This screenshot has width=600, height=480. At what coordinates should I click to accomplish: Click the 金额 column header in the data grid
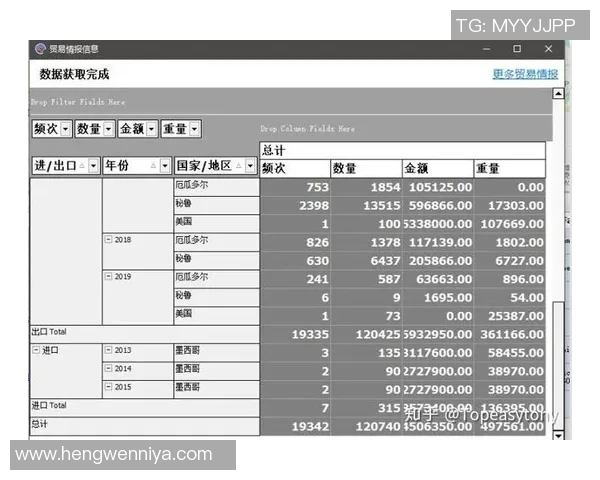coord(438,168)
